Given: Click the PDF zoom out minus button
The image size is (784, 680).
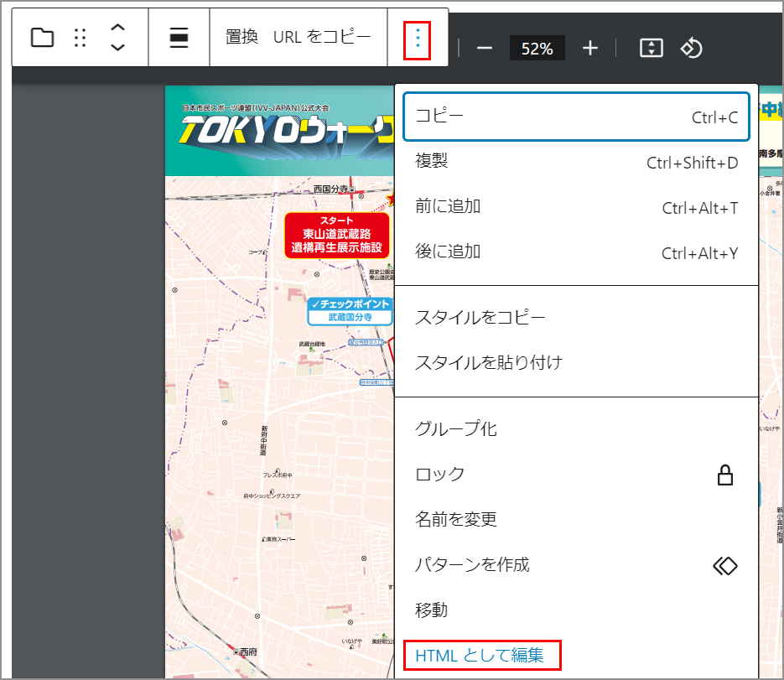Looking at the screenshot, I should [x=484, y=48].
